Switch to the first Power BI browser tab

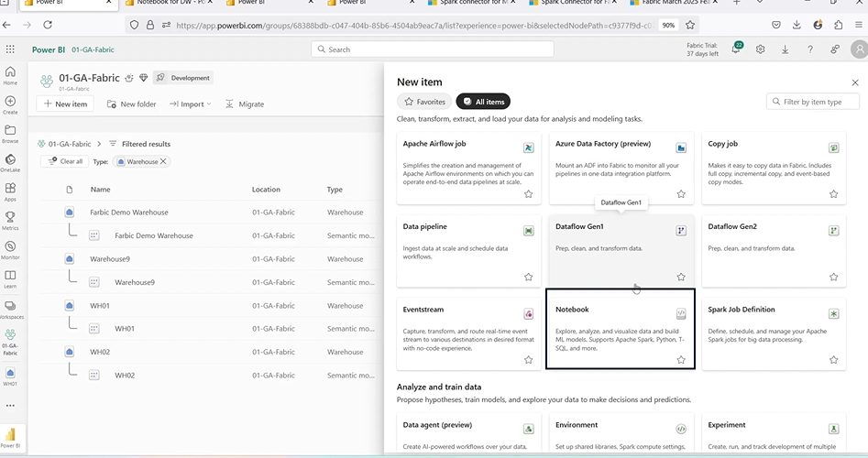coord(67,4)
